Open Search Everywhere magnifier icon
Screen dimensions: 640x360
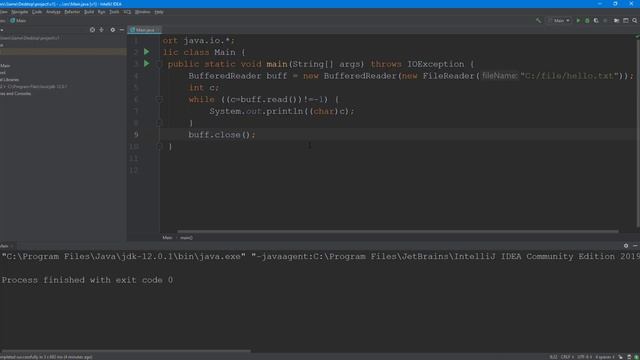635,20
